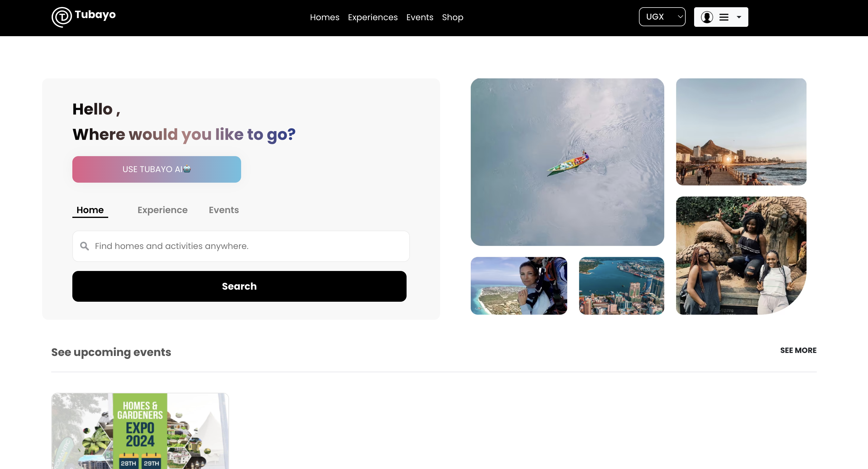Image resolution: width=868 pixels, height=469 pixels.
Task: Focus the Find homes and activities field
Action: [241, 246]
